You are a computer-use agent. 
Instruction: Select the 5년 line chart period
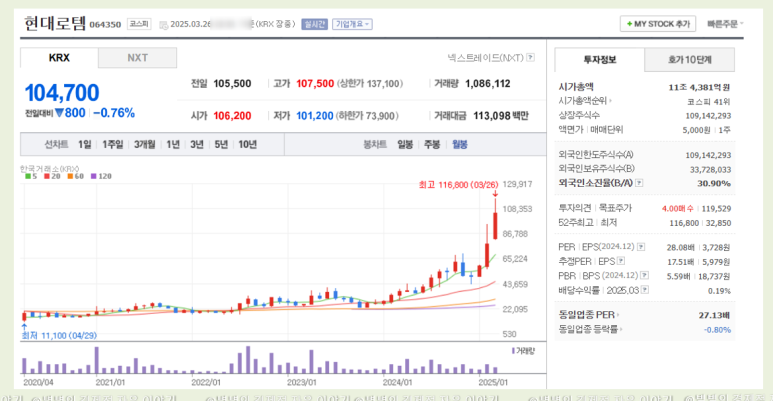tap(221, 145)
